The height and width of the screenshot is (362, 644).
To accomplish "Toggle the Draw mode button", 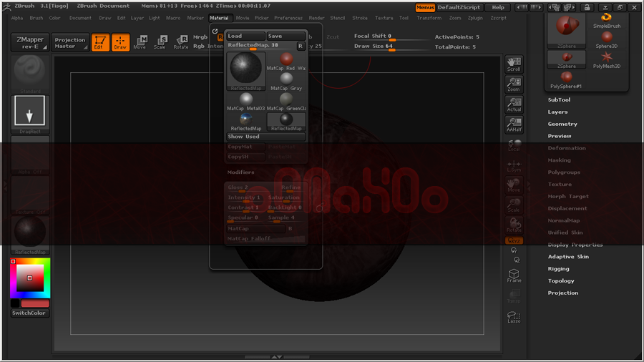I will 120,42.
